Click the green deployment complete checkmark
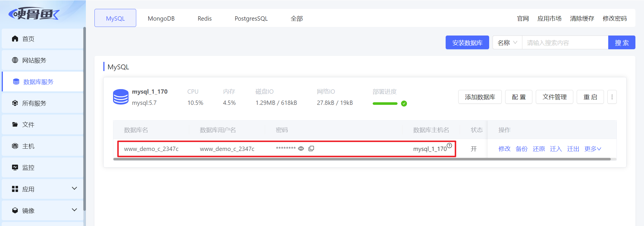 [x=404, y=103]
